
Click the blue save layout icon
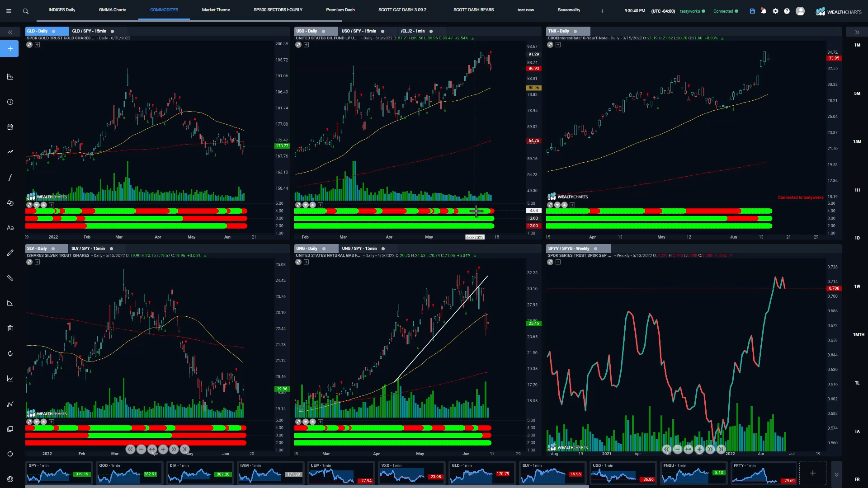[x=752, y=11]
